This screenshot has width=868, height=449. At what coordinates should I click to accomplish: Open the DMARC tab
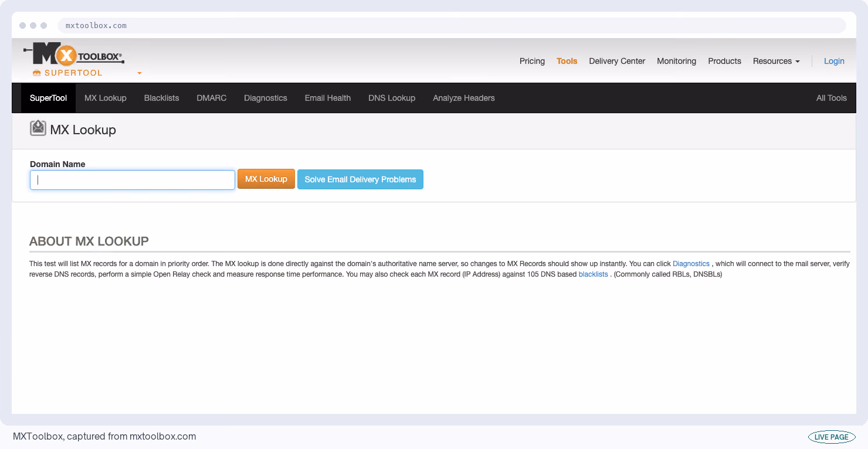point(212,98)
